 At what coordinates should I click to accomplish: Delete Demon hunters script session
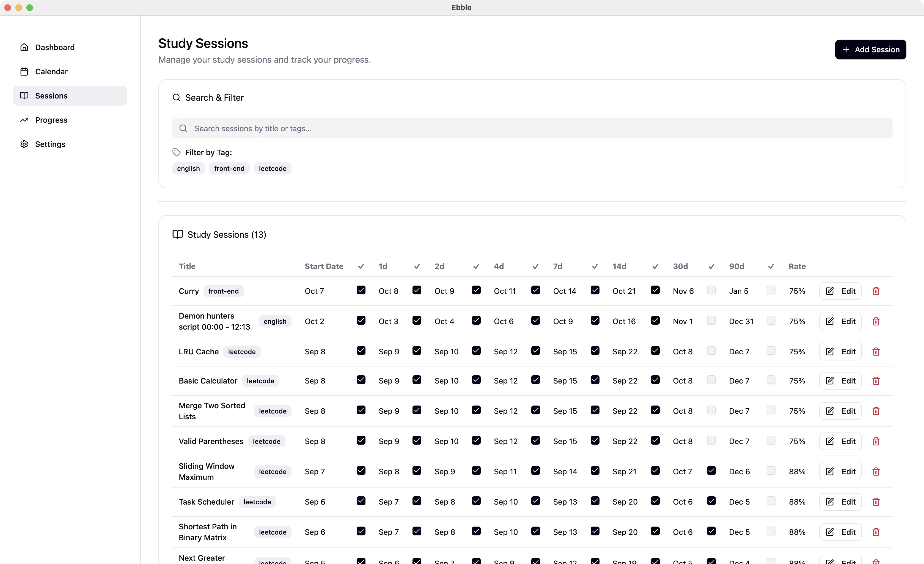click(876, 321)
